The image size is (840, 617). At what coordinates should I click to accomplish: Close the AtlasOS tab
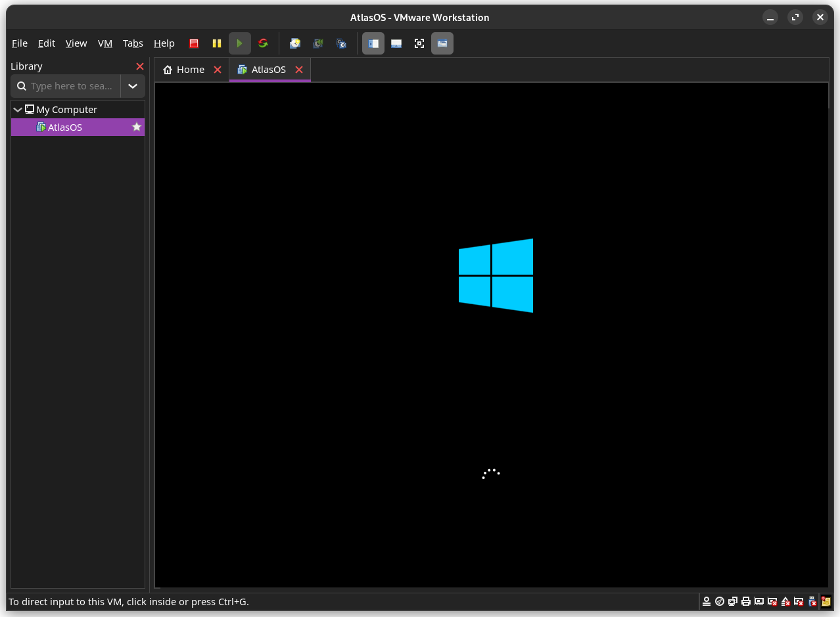tap(299, 70)
